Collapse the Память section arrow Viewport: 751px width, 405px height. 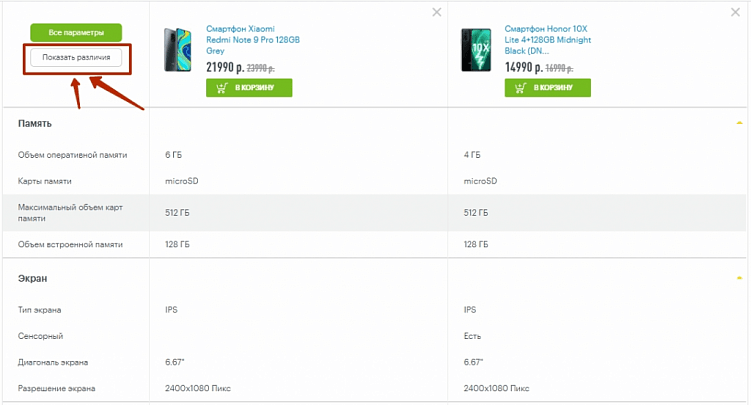739,123
